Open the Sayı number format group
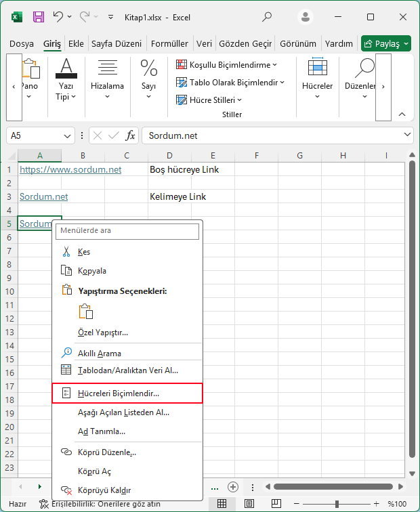This screenshot has height=512, width=420. point(148,79)
